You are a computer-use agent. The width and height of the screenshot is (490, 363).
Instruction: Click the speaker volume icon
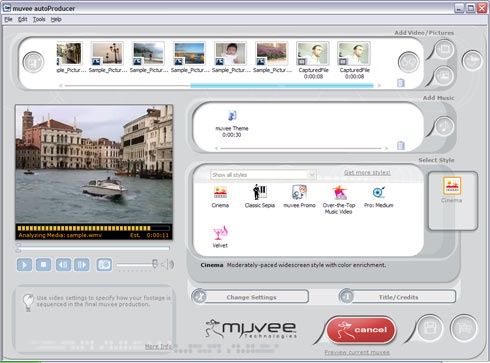[x=169, y=265]
